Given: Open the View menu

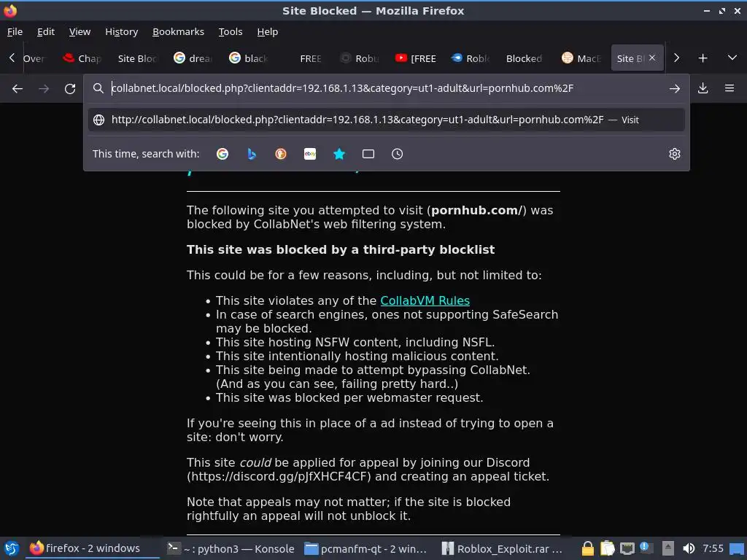Looking at the screenshot, I should click(80, 32).
